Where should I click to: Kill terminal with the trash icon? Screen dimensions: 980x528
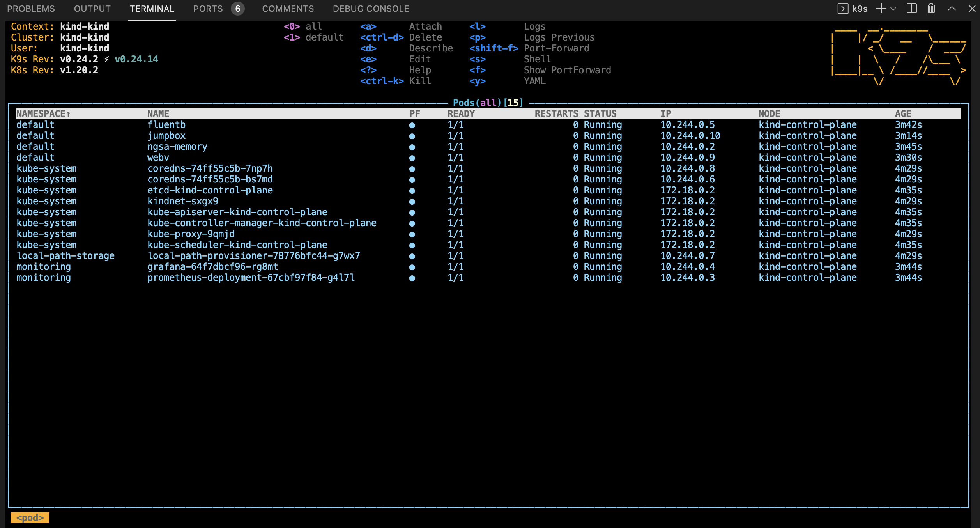click(931, 9)
